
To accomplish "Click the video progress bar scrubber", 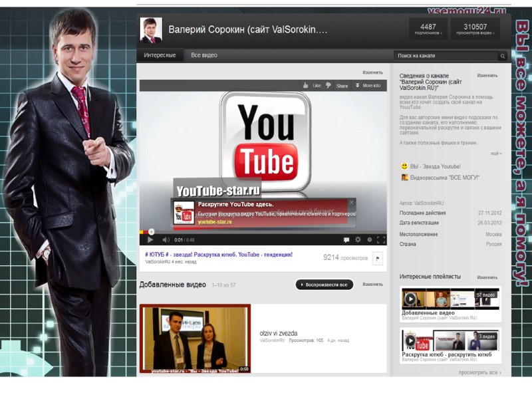I will (x=152, y=231).
